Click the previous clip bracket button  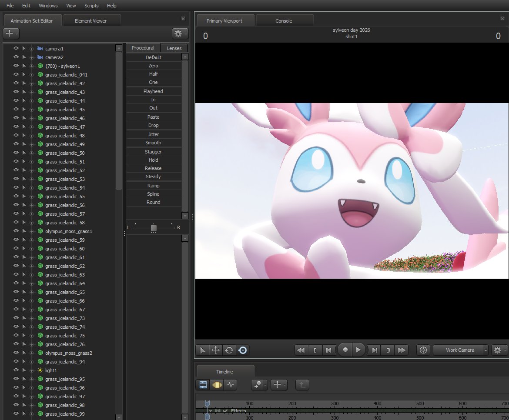(315, 350)
